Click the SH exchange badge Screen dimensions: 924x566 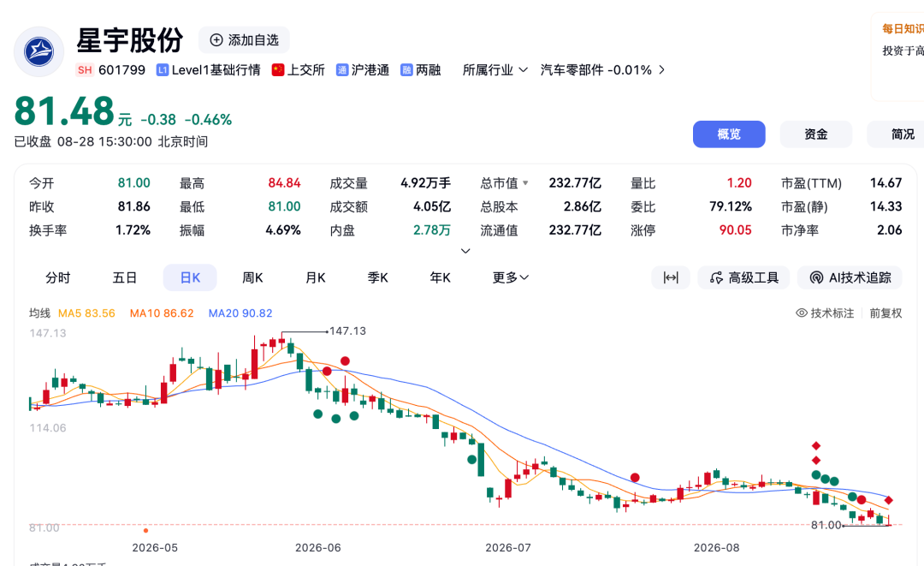(85, 70)
